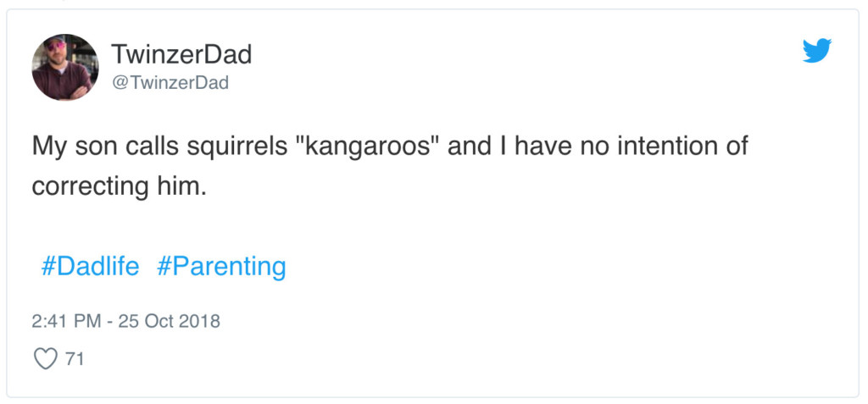Click the "correcting him." text line
868x404 pixels.
coord(119,186)
